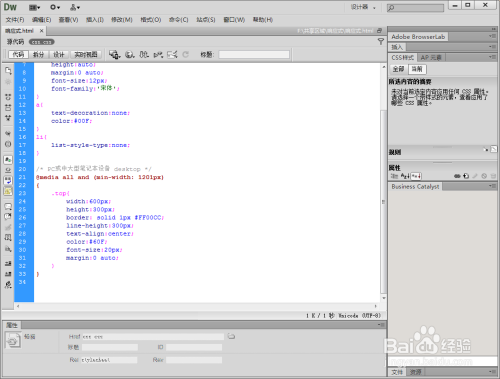Screen dimensions: 500x379
Task: Open the Layout dropdown in application bar
Action: coord(34,7)
